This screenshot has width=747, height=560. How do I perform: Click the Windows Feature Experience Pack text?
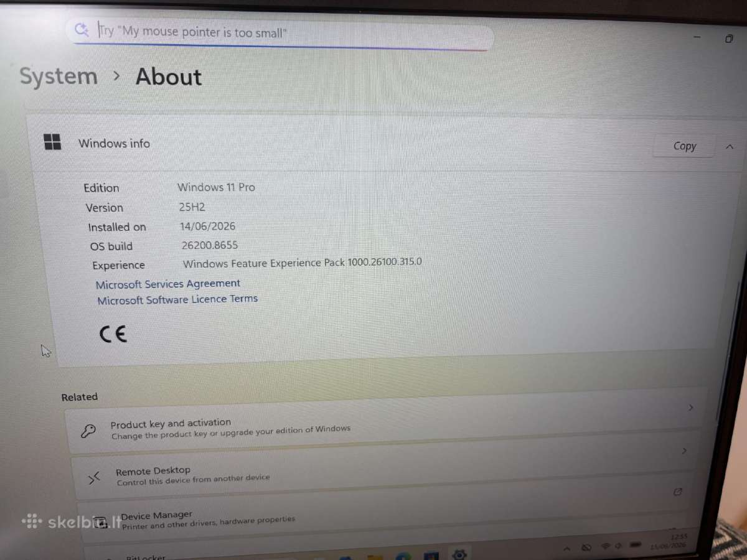303,263
